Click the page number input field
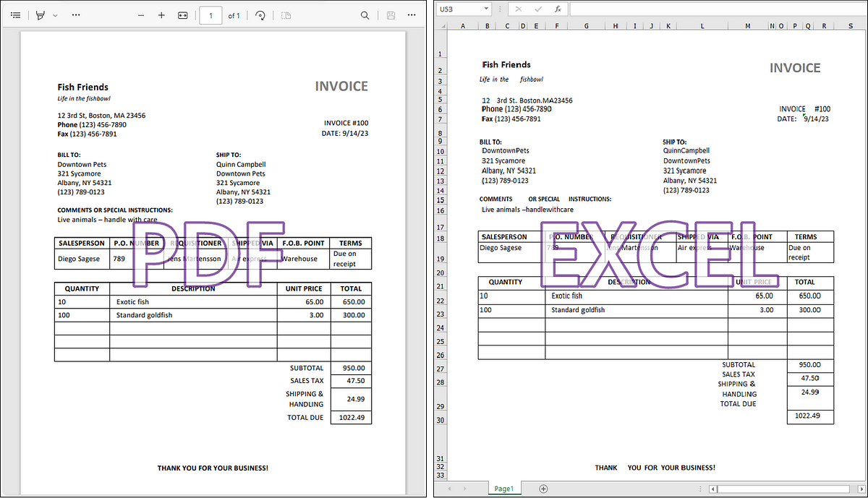This screenshot has height=498, width=868. pyautogui.click(x=210, y=14)
